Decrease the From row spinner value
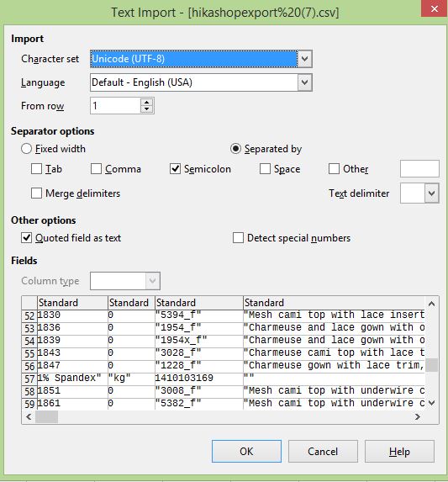This screenshot has width=448, height=482. tap(147, 109)
